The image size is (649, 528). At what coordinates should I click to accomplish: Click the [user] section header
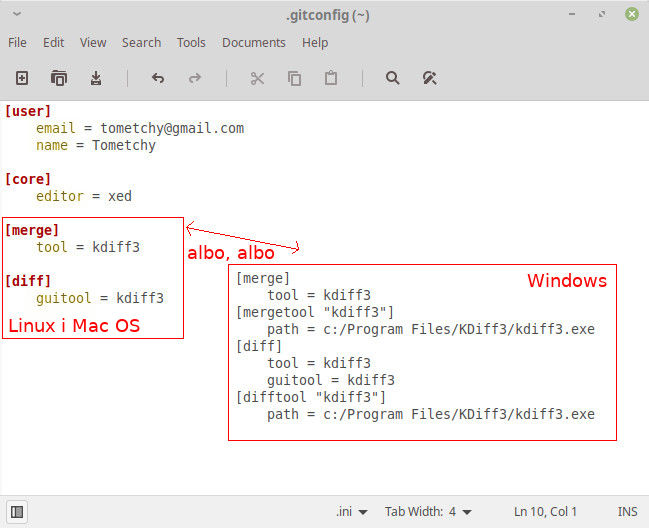[x=28, y=111]
